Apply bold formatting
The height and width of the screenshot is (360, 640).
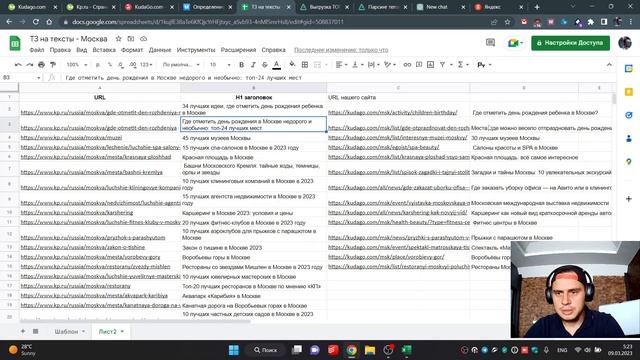tap(241, 64)
